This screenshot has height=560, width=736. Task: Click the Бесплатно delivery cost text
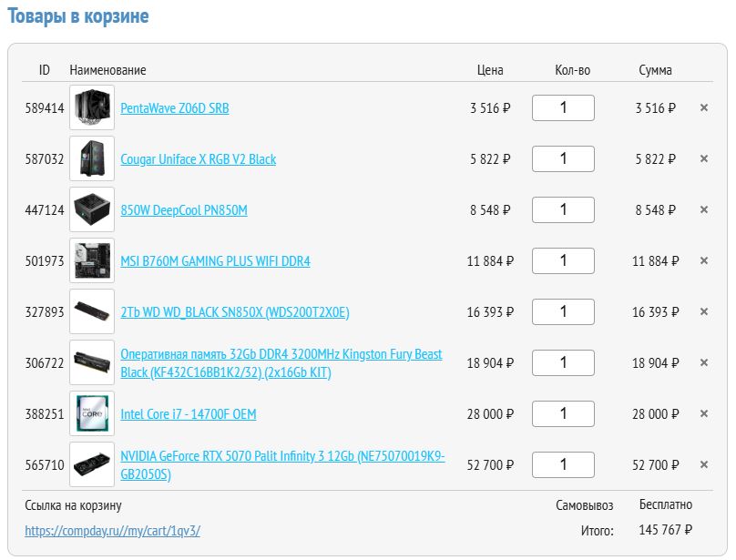click(x=666, y=504)
